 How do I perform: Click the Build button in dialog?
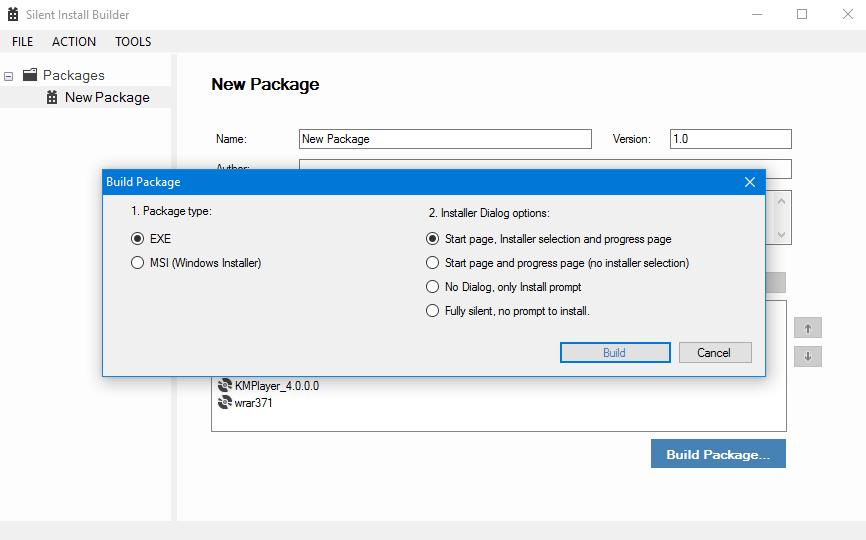click(615, 353)
